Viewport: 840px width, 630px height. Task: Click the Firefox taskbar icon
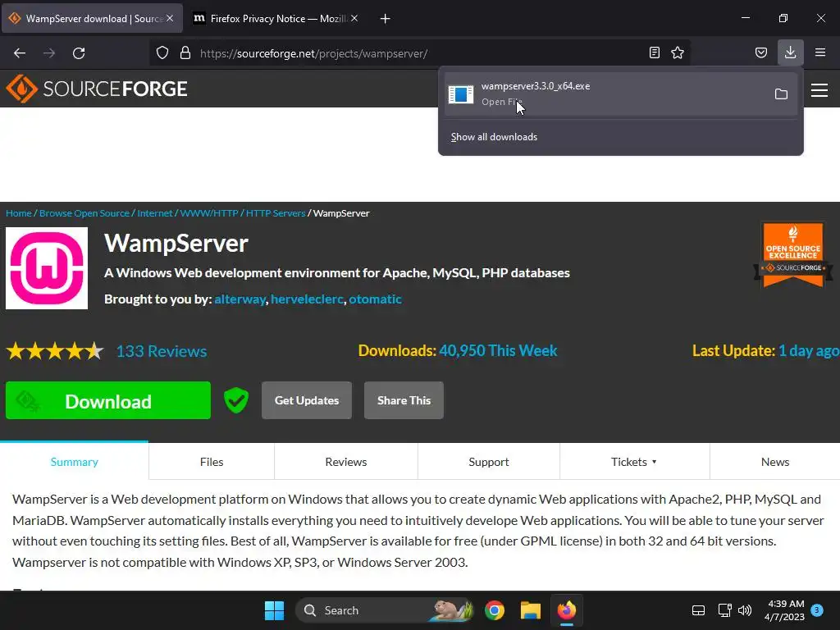[x=566, y=610]
